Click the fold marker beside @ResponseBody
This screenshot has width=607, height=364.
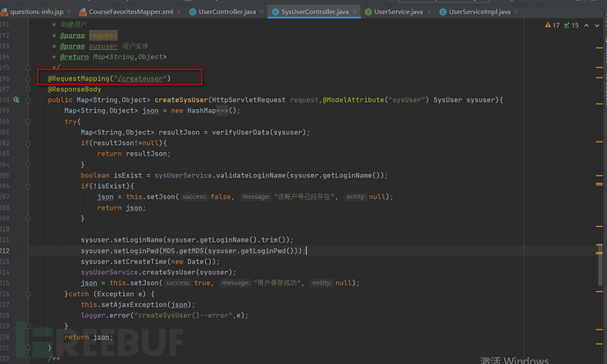click(x=28, y=89)
